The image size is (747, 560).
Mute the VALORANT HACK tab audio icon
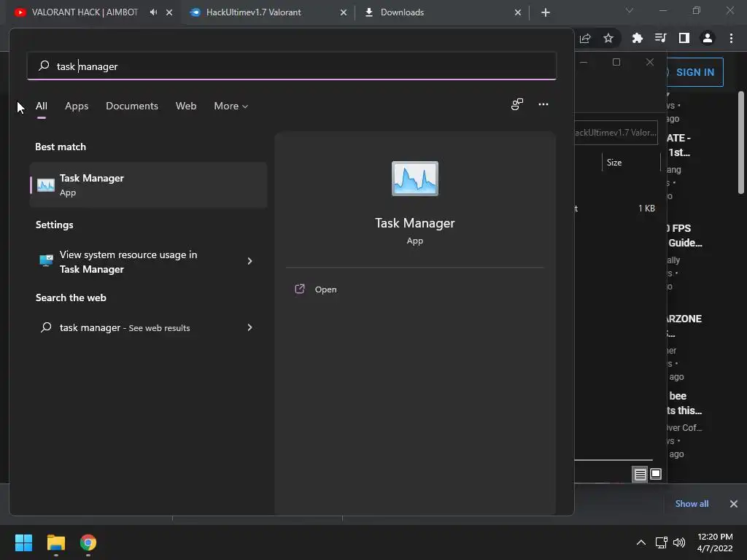point(153,12)
